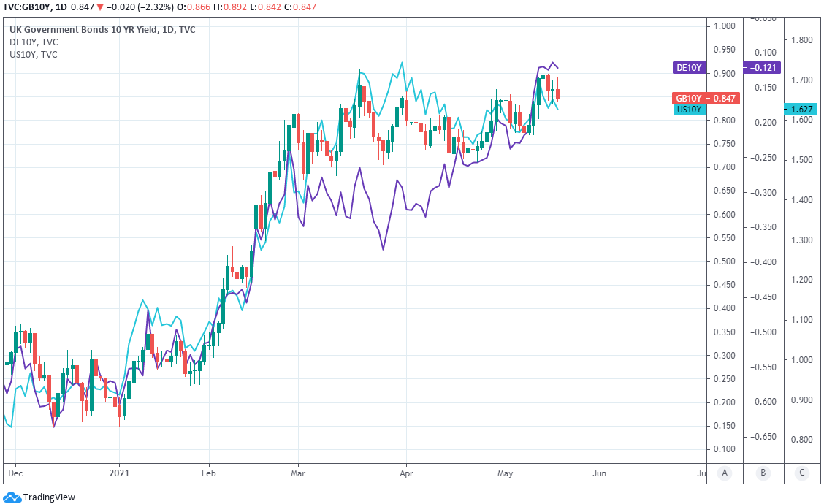Click the scale B button
The width and height of the screenshot is (824, 504).
pos(763,473)
